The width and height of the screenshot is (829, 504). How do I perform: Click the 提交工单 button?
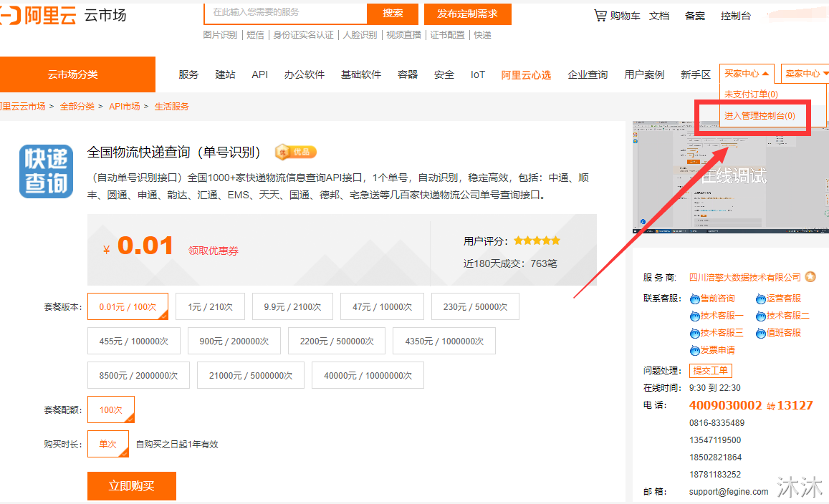click(x=711, y=370)
